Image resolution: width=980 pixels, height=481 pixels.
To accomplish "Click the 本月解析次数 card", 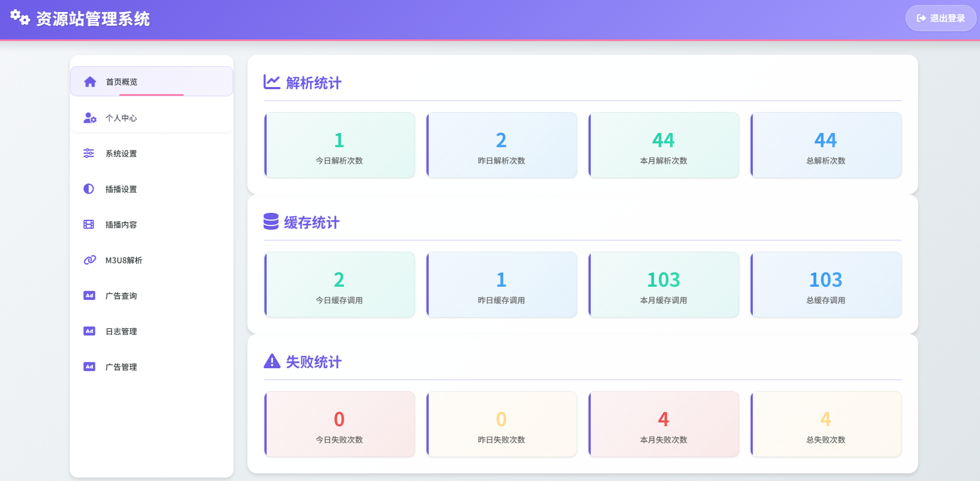I will click(x=664, y=145).
